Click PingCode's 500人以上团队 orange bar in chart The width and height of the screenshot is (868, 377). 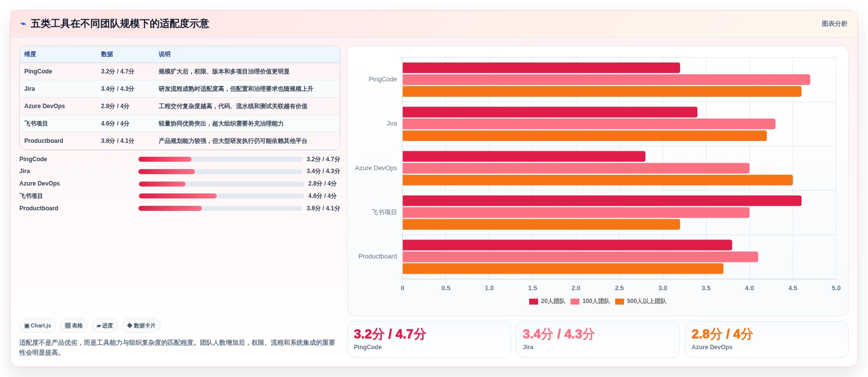(602, 91)
